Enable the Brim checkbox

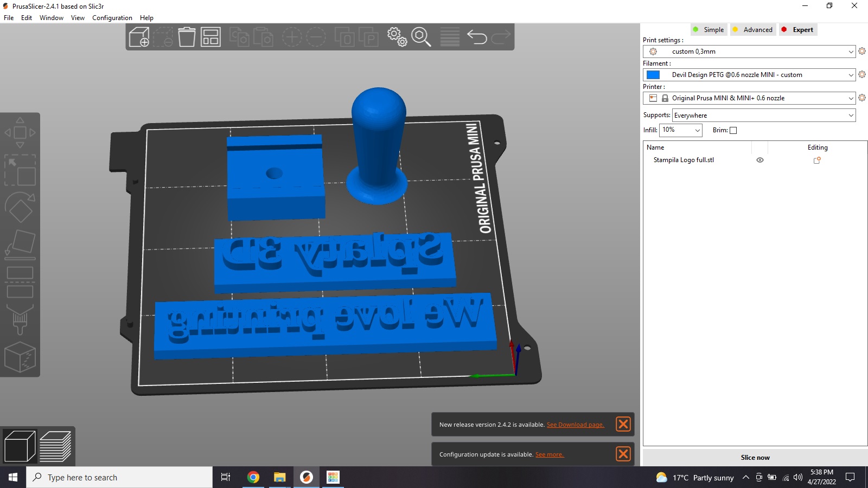point(733,130)
